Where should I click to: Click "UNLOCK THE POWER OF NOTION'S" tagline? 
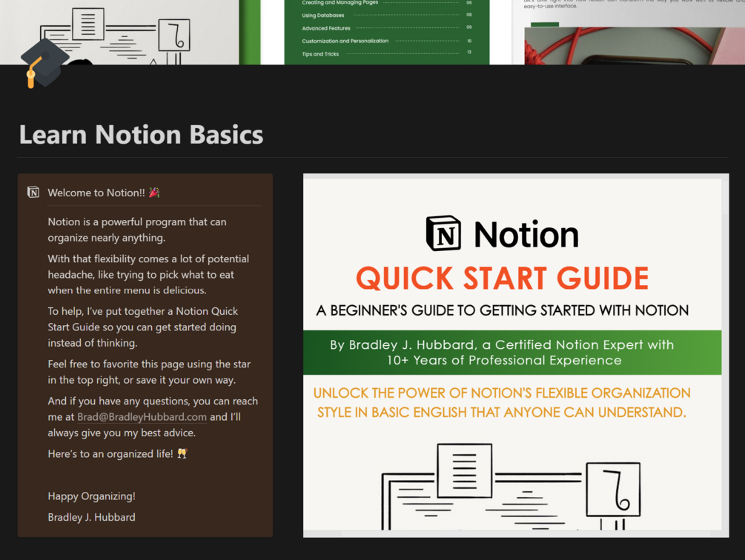[502, 402]
